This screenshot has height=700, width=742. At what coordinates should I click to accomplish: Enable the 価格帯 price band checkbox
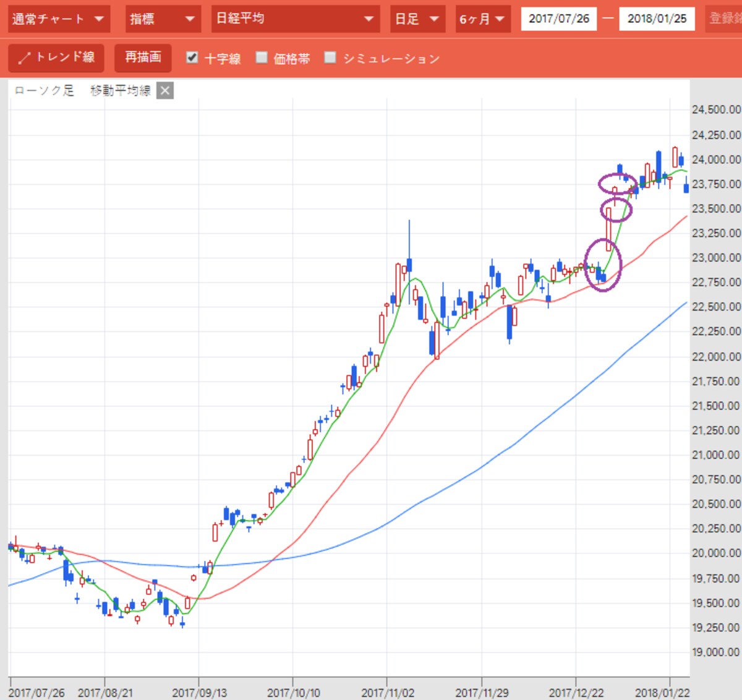click(262, 58)
